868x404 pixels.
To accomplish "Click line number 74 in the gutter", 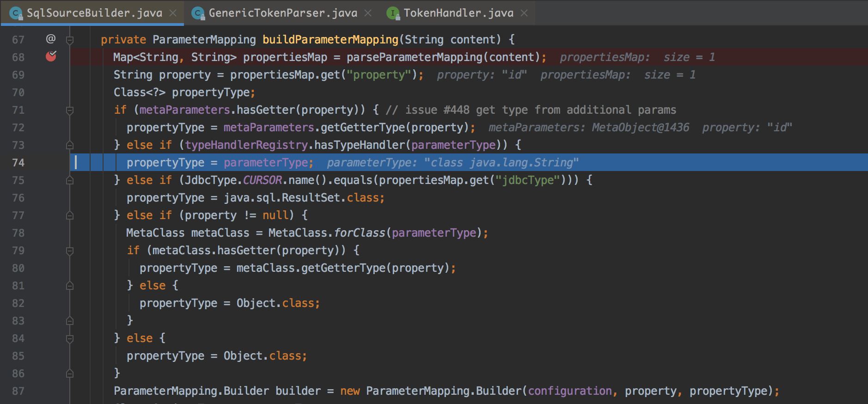I will tap(18, 163).
